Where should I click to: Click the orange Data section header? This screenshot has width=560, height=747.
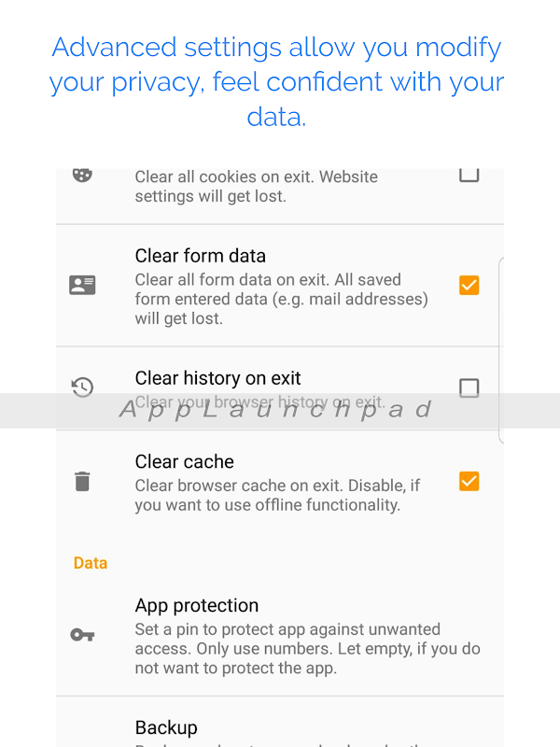(91, 563)
